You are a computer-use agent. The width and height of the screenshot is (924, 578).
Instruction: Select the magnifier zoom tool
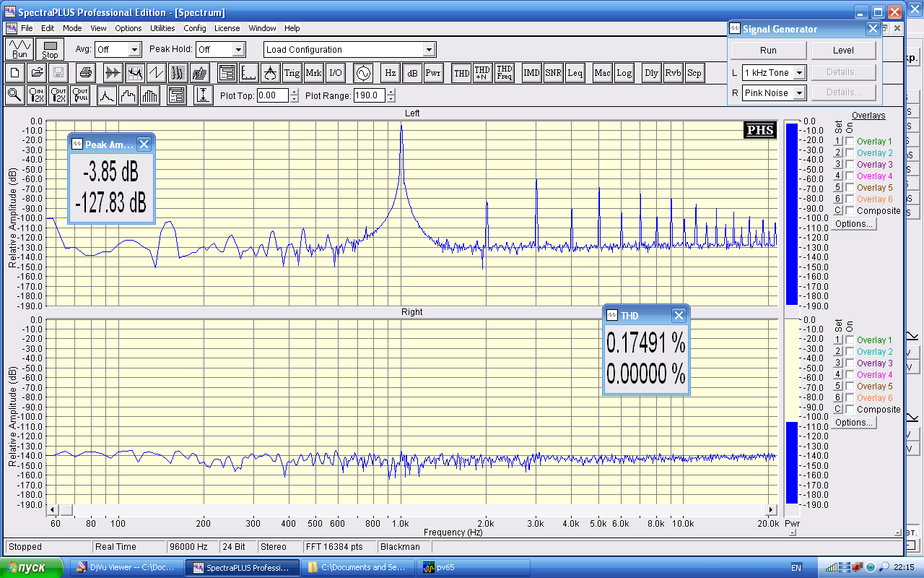tap(14, 95)
